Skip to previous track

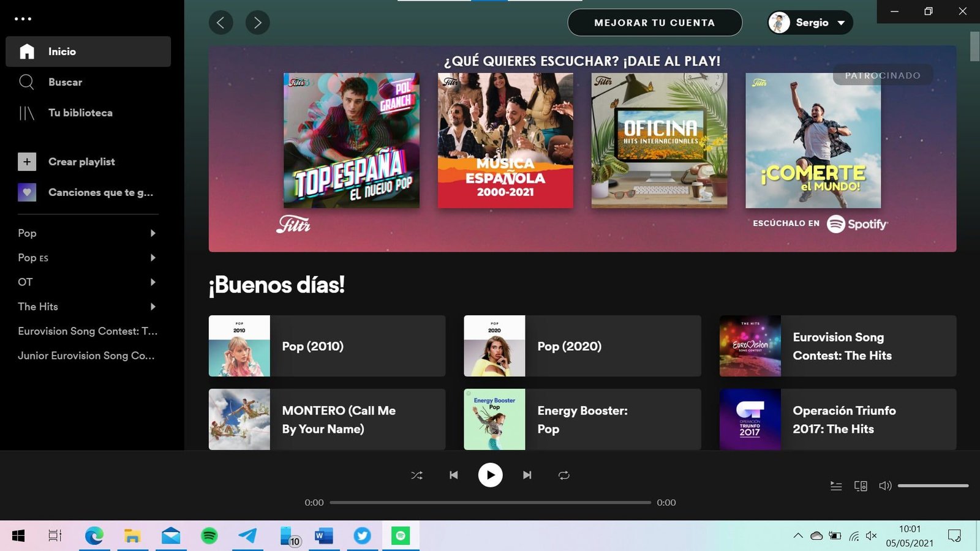[453, 475]
